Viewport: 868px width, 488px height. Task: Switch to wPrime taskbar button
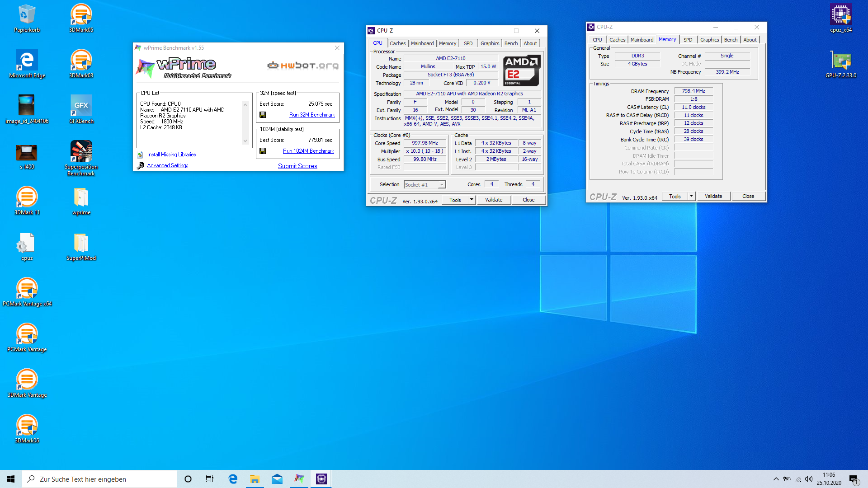(299, 479)
